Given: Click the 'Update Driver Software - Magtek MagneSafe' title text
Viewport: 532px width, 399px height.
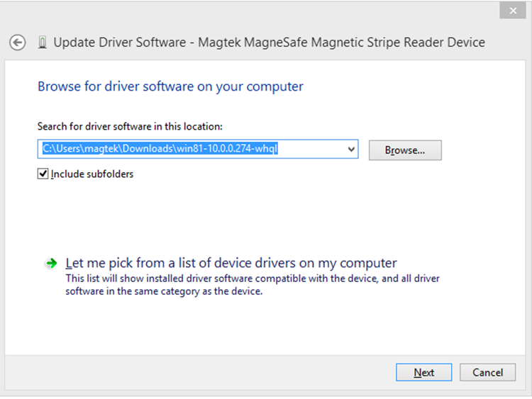Looking at the screenshot, I should [270, 43].
